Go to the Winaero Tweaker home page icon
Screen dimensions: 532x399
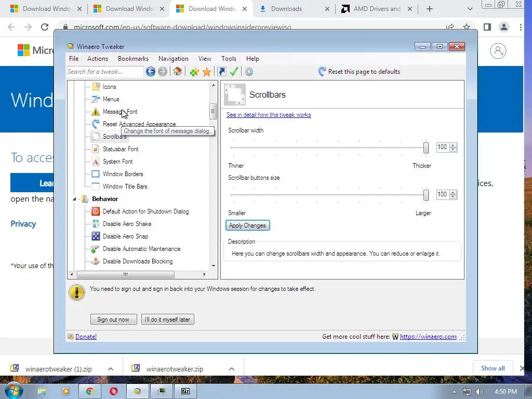tap(178, 72)
